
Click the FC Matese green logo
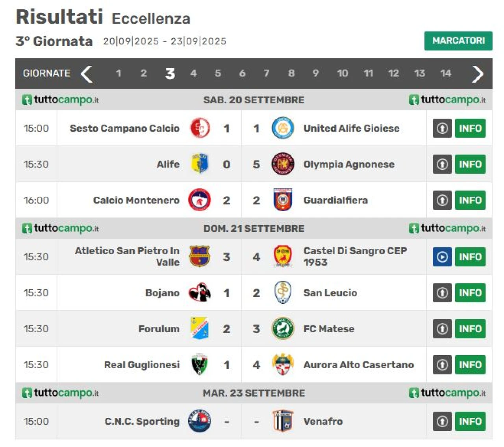click(x=283, y=328)
